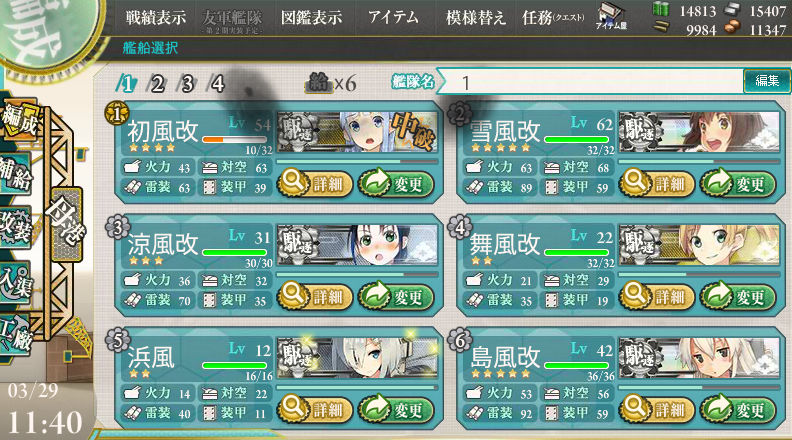The image size is (792, 440).
Task: Switch to fleet tab 2
Action: (x=157, y=83)
